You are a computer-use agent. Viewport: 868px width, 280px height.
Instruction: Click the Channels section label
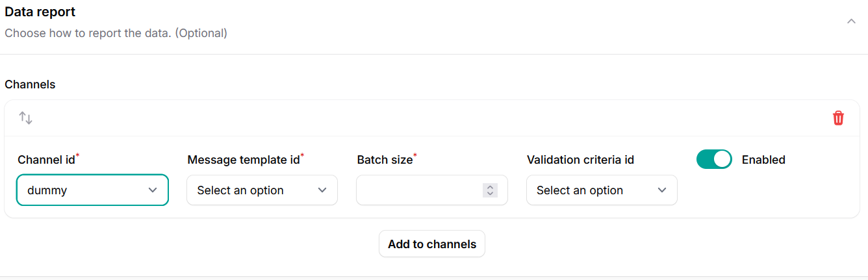coord(30,84)
